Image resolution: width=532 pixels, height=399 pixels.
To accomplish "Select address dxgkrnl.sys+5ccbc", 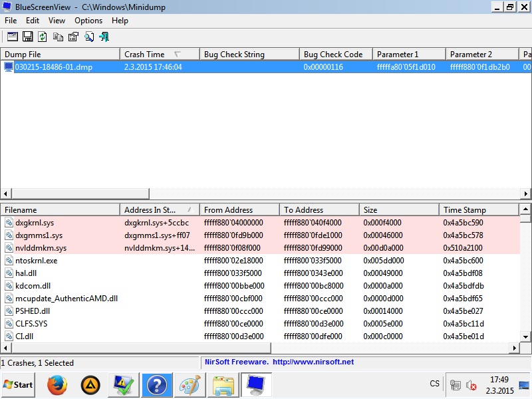I will [156, 223].
